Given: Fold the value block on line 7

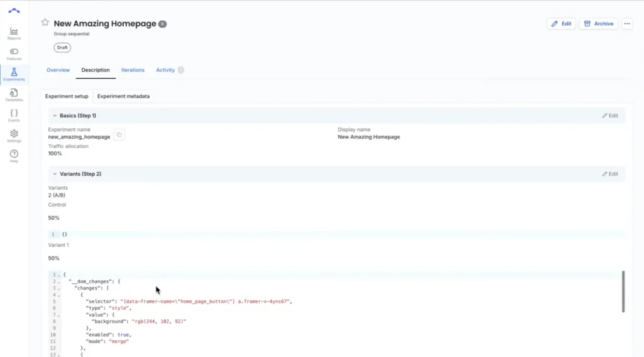Looking at the screenshot, I should pos(58,315).
